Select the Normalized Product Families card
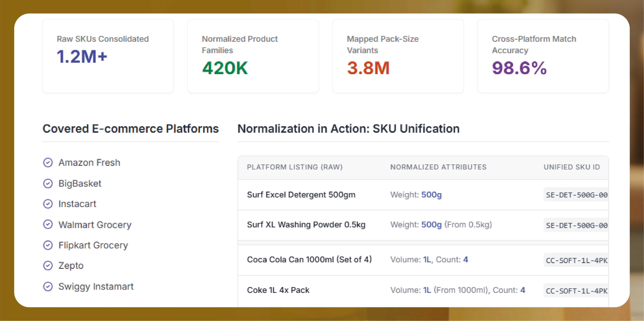This screenshot has width=644, height=321. click(x=253, y=56)
